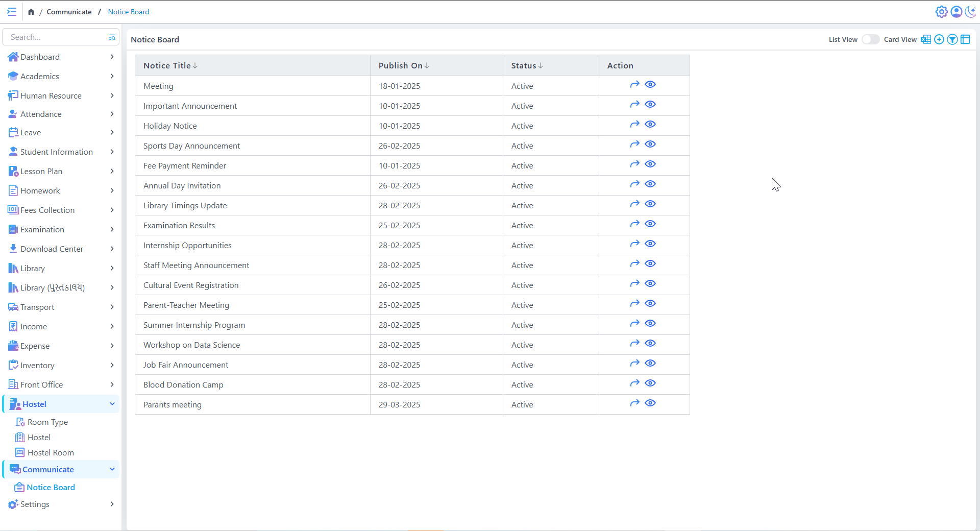
Task: Select Room Type under Hostel
Action: coord(47,422)
